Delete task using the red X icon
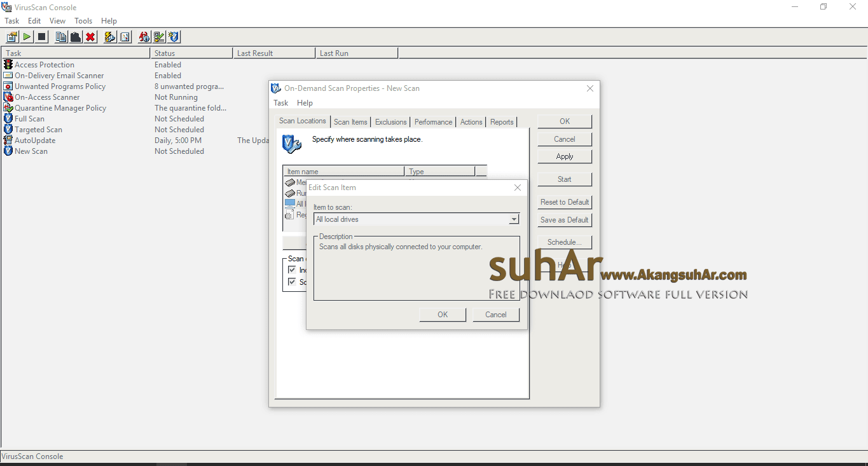The height and width of the screenshot is (466, 868). click(90, 37)
